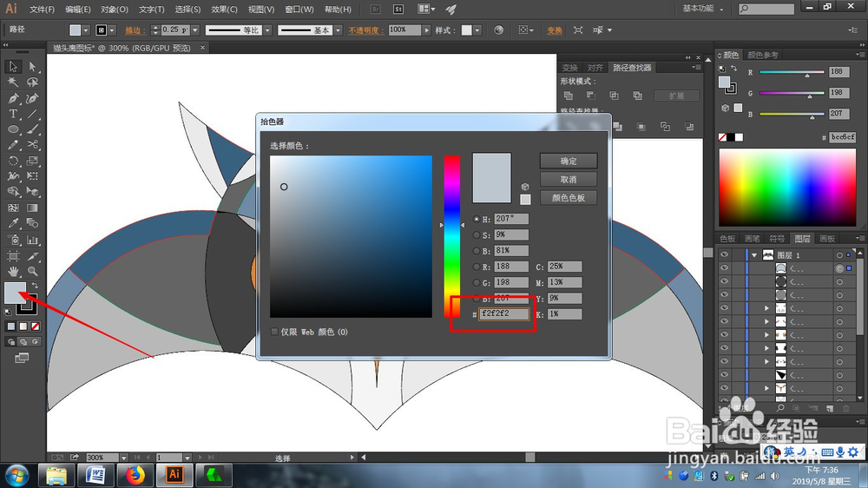Viewport: 868px width, 488px height.
Task: Select the Gradient tool
Action: (32, 208)
